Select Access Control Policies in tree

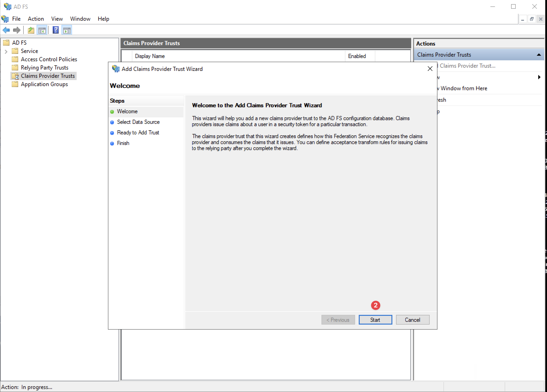pyautogui.click(x=49, y=59)
